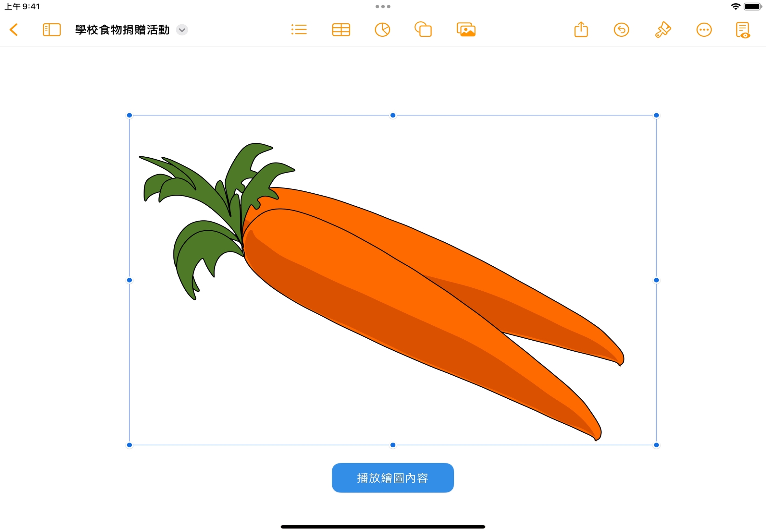Open the shapes insert menu
The width and height of the screenshot is (766, 532).
click(x=423, y=30)
